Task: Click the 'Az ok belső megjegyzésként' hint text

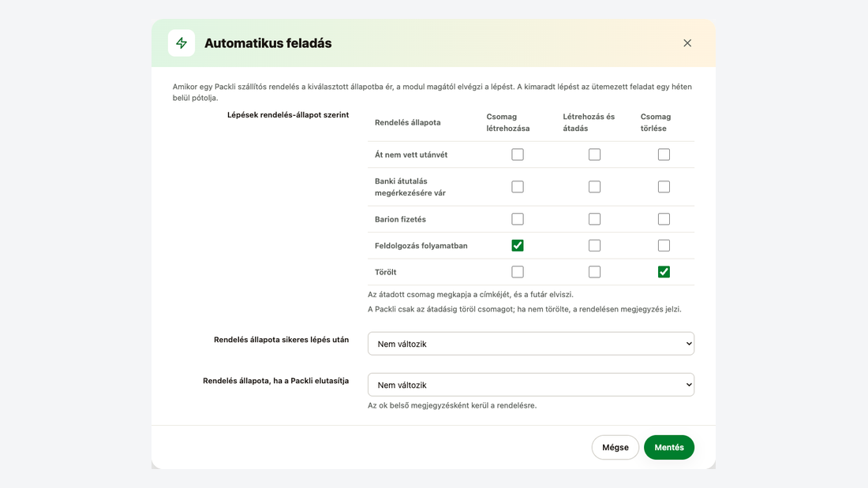Action: click(452, 405)
